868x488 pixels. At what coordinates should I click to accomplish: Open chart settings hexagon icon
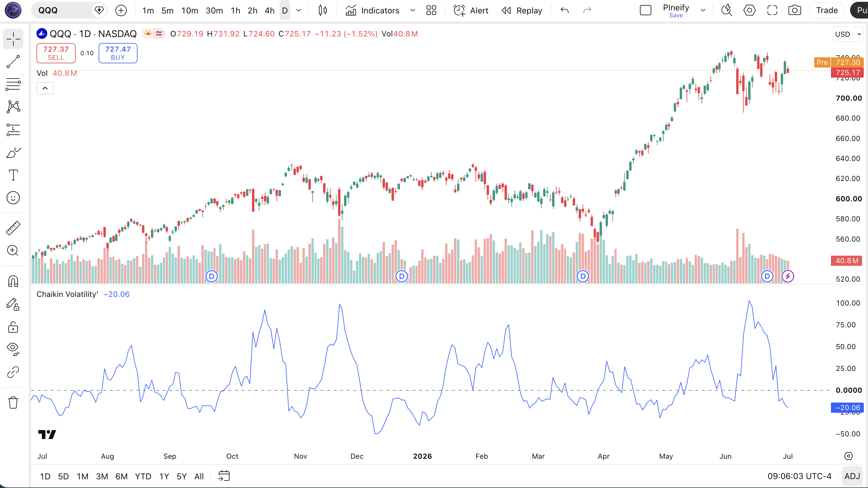pos(749,10)
